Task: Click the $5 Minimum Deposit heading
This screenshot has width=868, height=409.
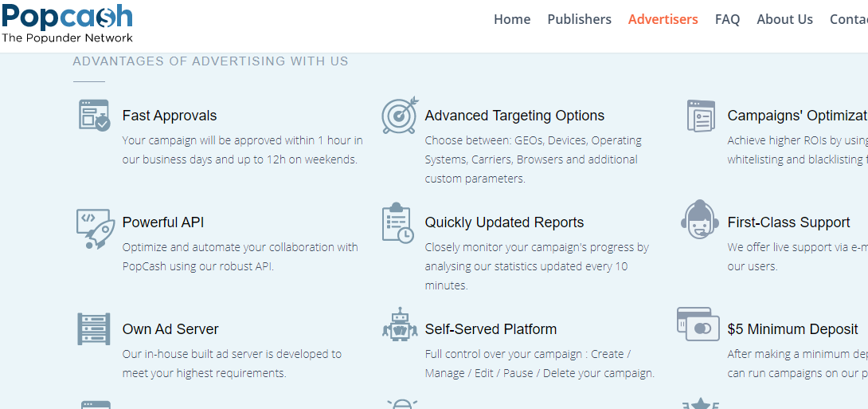Action: pos(792,329)
